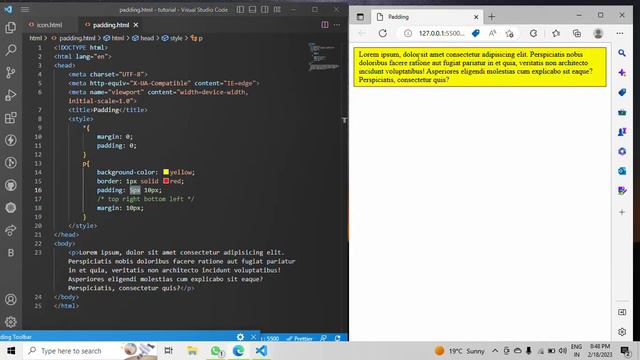Click Prettier in the status bar

coord(300,338)
